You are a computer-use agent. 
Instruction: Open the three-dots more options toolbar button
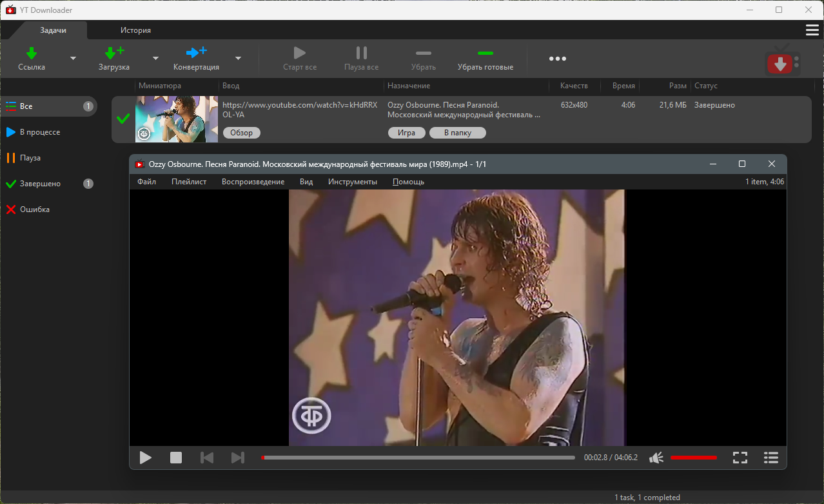[x=558, y=59]
